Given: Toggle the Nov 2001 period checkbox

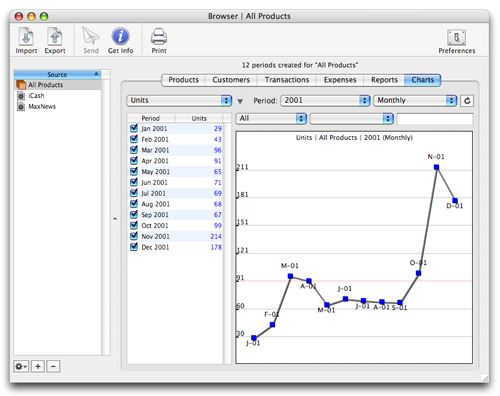Looking at the screenshot, I should (134, 236).
